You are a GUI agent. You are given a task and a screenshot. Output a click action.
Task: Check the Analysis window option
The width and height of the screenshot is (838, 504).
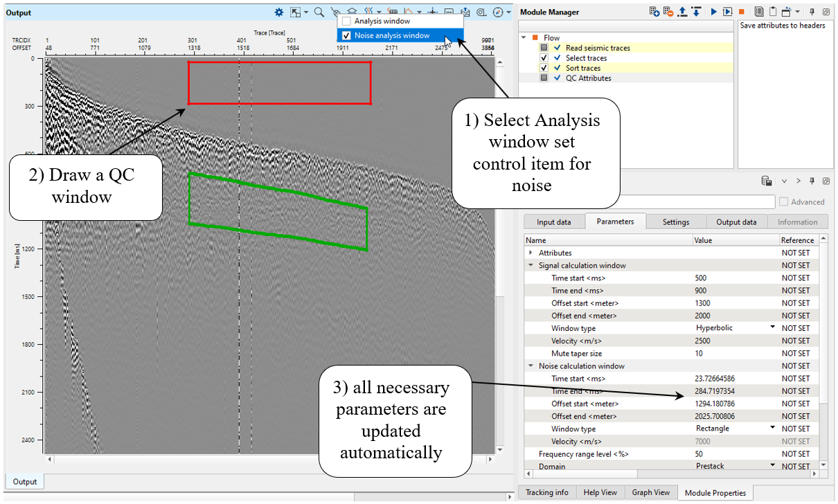point(346,21)
